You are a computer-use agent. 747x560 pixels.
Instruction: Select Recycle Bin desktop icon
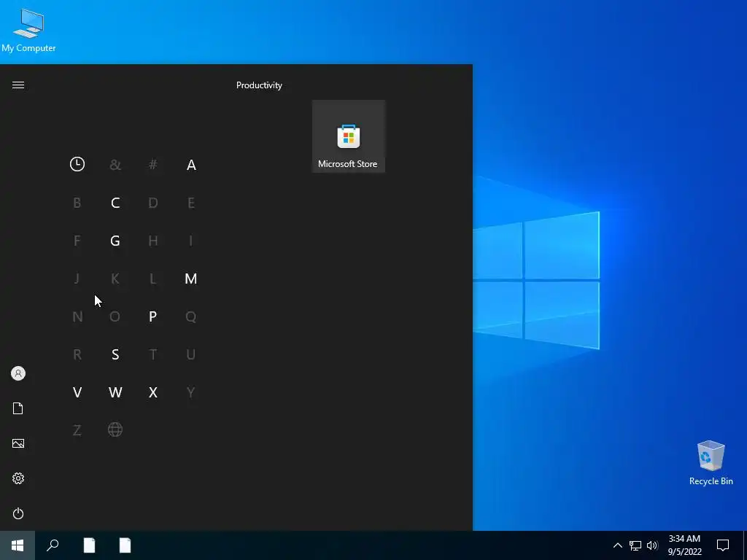pos(711,463)
